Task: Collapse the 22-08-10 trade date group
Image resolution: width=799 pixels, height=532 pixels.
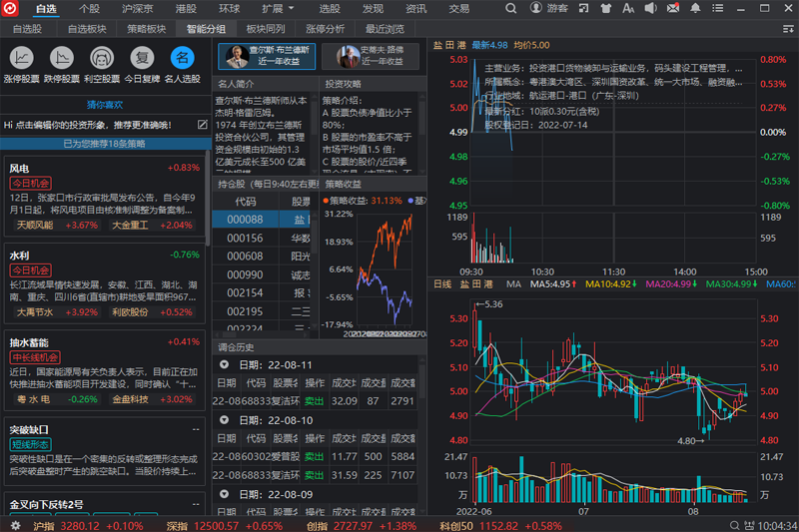Action: pos(224,420)
